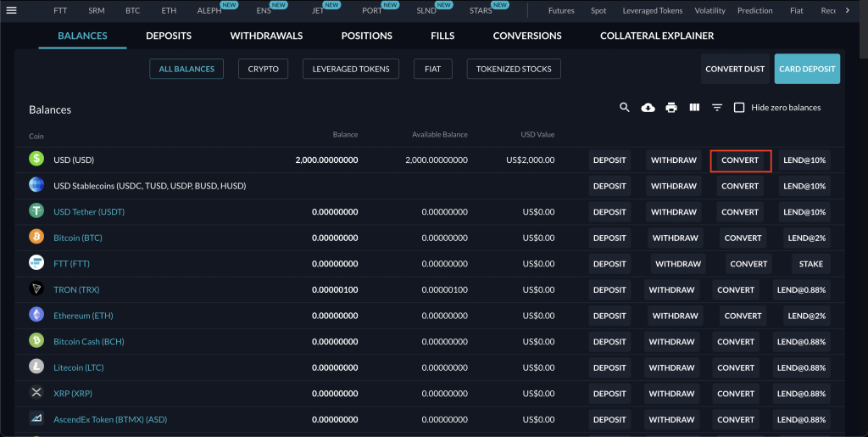Click the Bitcoin Cash coin icon
This screenshot has height=437, width=868.
click(x=36, y=340)
